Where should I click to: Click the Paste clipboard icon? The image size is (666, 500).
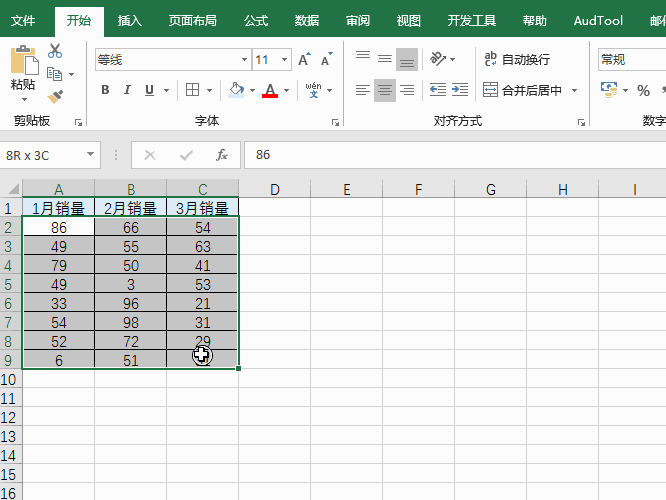(24, 59)
